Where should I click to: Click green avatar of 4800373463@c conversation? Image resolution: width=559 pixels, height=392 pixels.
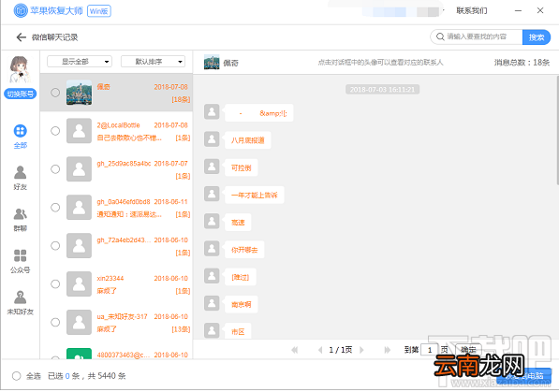(x=80, y=354)
